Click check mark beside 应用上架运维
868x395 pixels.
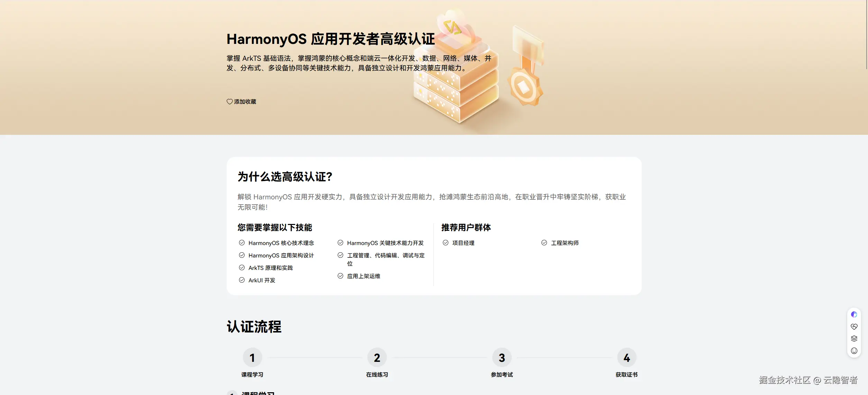pyautogui.click(x=340, y=276)
